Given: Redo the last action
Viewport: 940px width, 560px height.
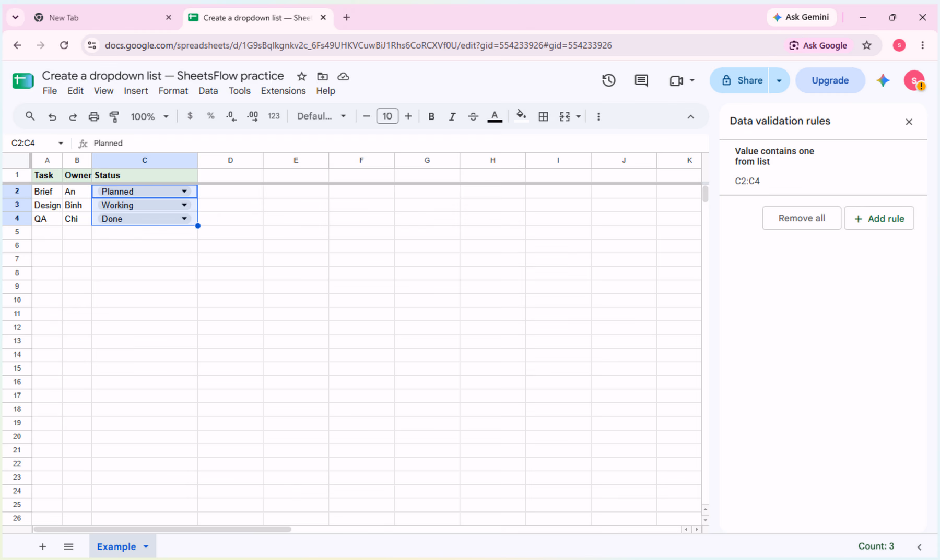Looking at the screenshot, I should coord(73,116).
